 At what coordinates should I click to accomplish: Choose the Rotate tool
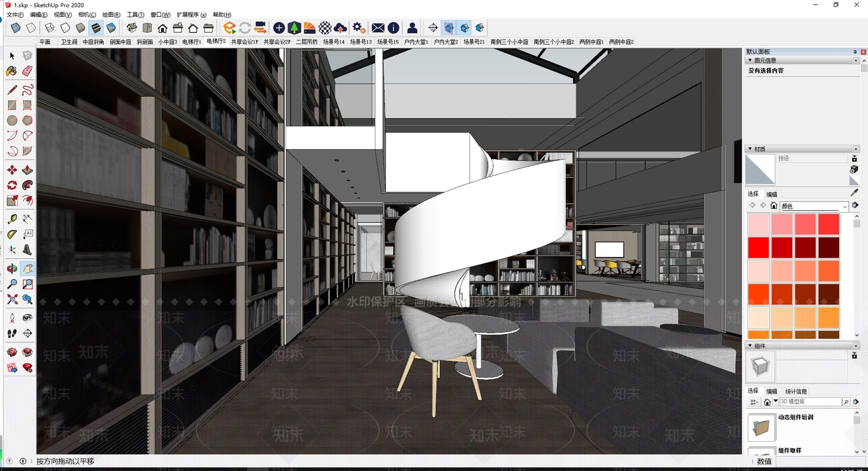12,185
